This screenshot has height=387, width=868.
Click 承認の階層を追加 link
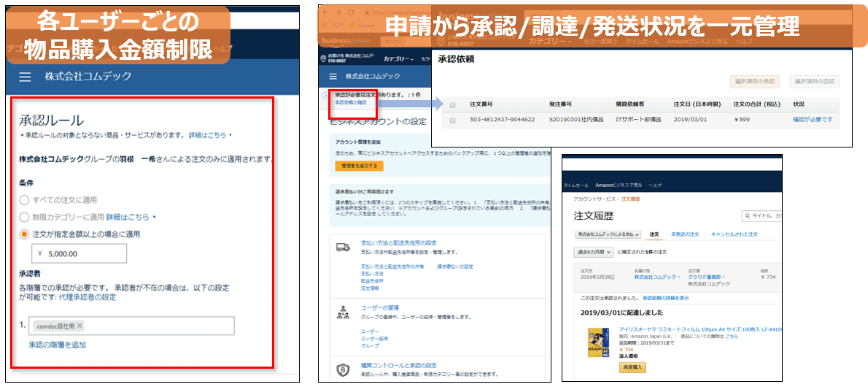pyautogui.click(x=58, y=345)
